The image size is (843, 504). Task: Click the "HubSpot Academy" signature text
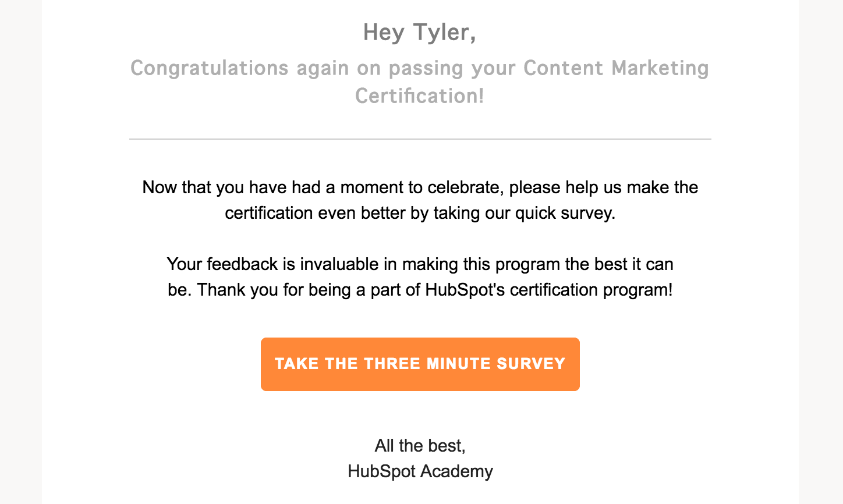[x=420, y=471]
